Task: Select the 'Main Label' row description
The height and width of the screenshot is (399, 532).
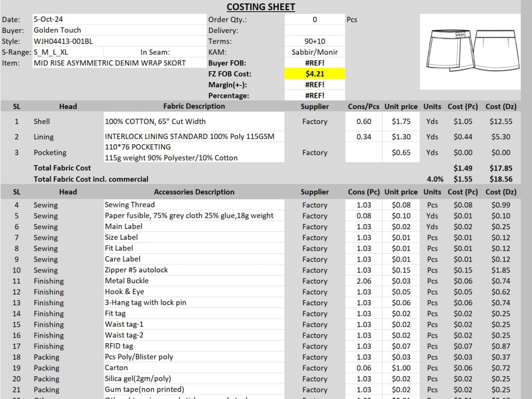Action: (194, 226)
